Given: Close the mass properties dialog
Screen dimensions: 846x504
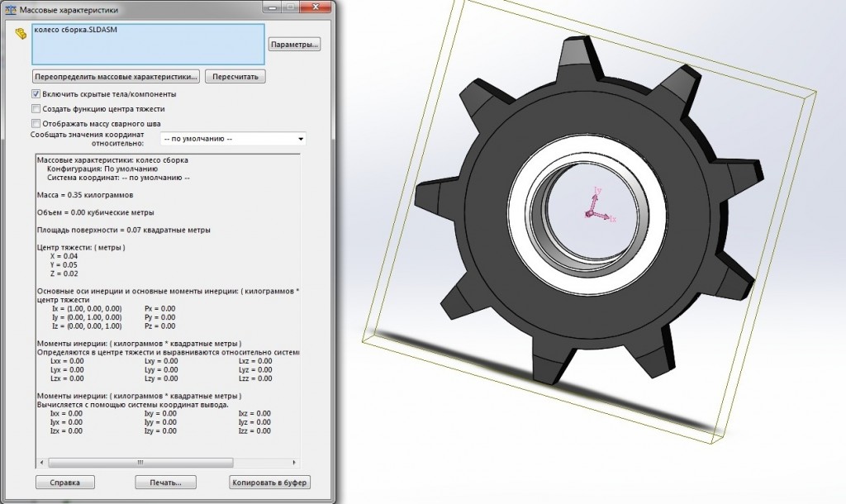Looking at the screenshot, I should [x=316, y=7].
